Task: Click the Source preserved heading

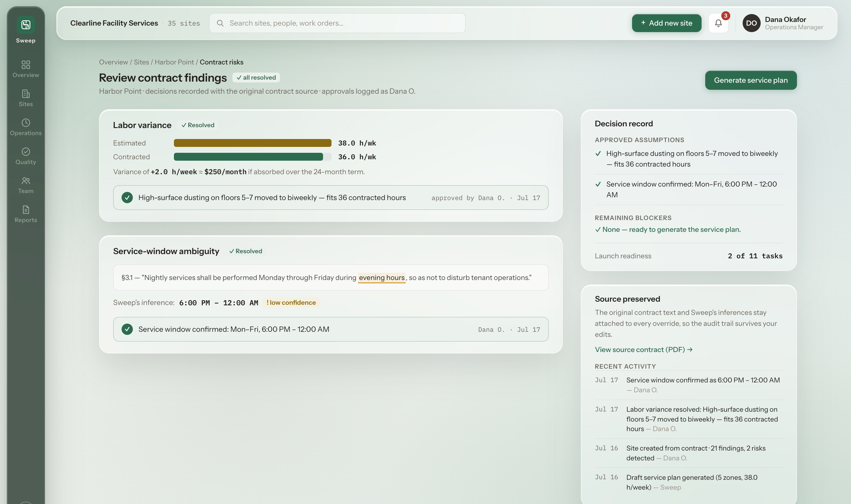Action: pyautogui.click(x=627, y=299)
